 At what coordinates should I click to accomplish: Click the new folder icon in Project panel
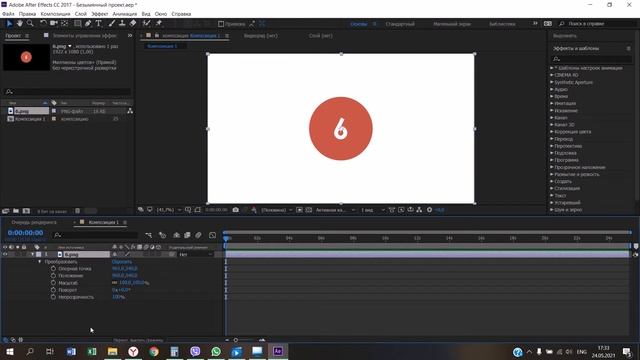(x=16, y=211)
